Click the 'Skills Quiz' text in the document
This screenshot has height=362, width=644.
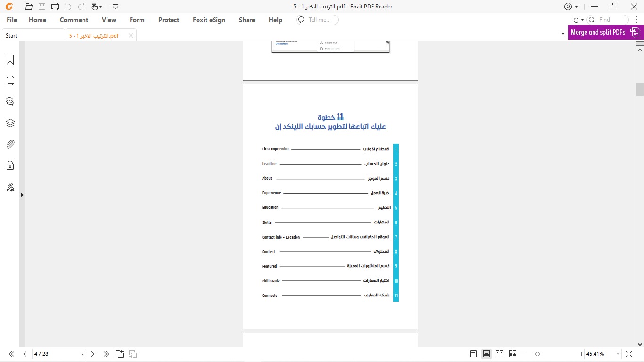pyautogui.click(x=271, y=281)
